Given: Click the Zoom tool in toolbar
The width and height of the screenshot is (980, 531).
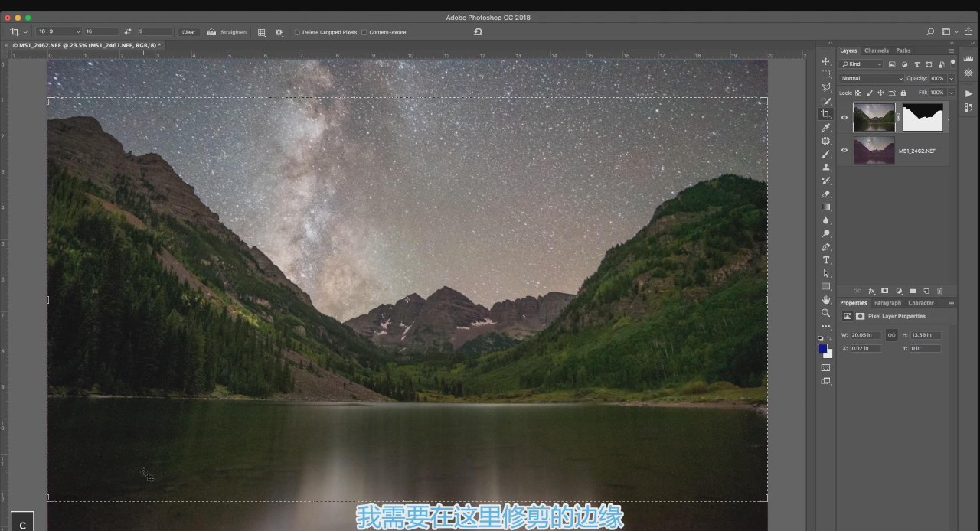Looking at the screenshot, I should [x=825, y=313].
